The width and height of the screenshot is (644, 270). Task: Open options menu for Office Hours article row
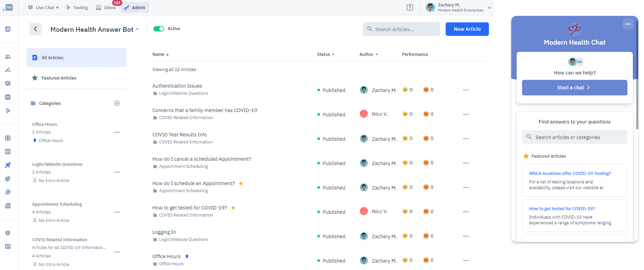coord(466,261)
